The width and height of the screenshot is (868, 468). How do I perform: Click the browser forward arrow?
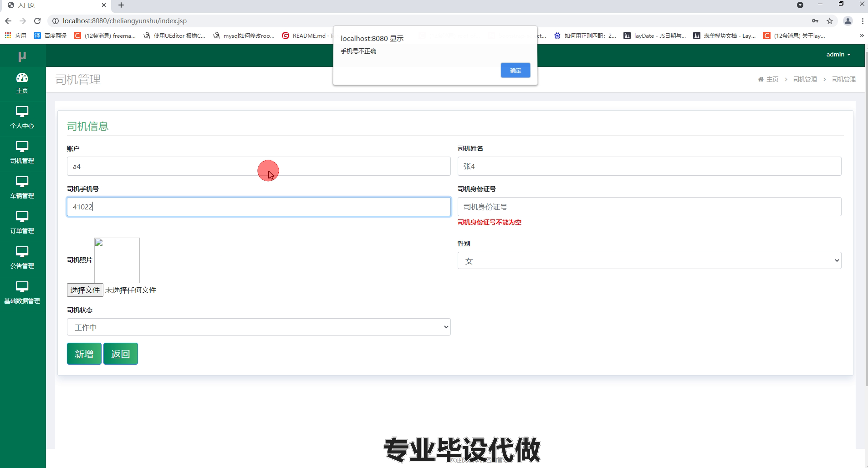23,21
